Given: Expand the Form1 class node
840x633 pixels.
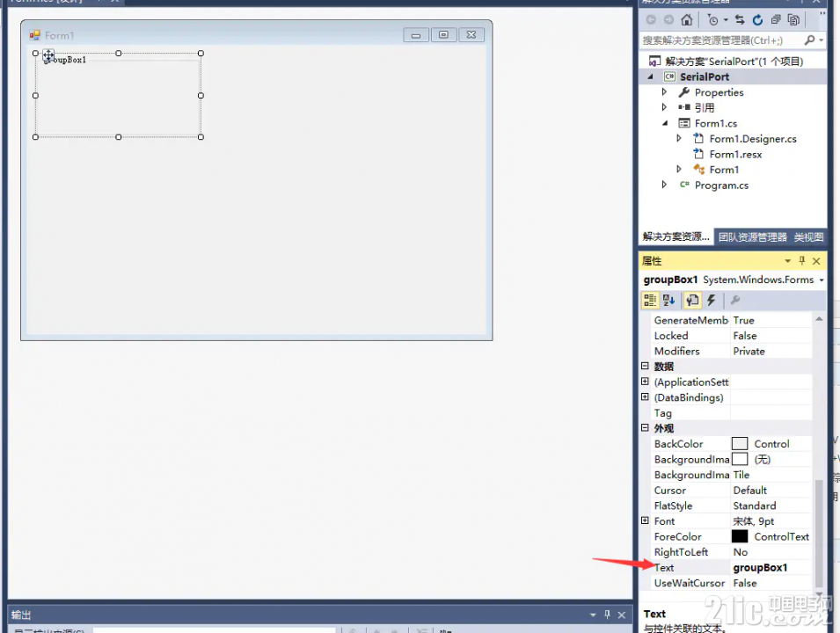Looking at the screenshot, I should [x=679, y=169].
